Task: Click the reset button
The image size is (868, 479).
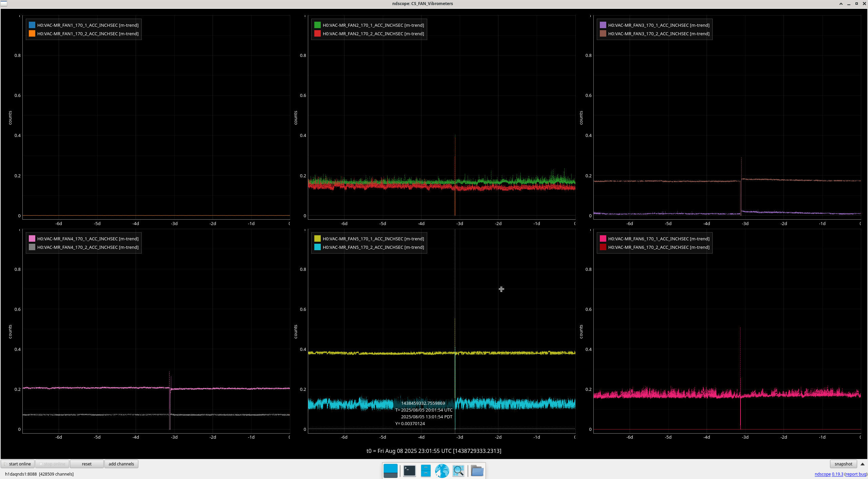Action: pyautogui.click(x=86, y=464)
